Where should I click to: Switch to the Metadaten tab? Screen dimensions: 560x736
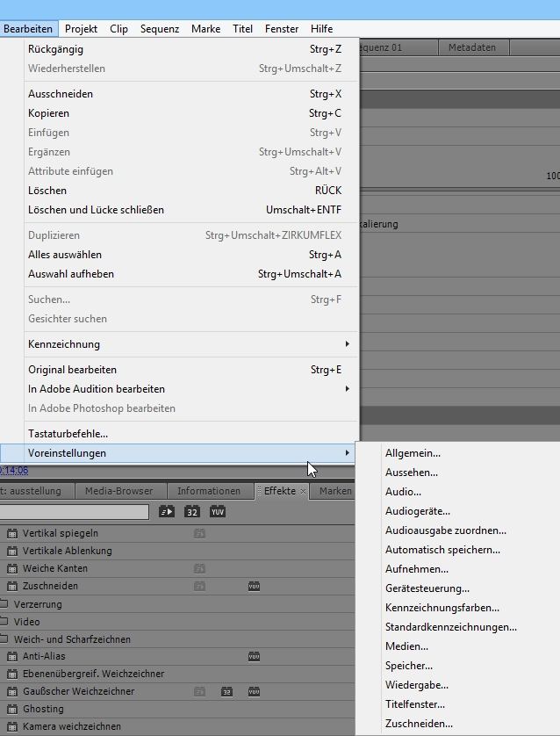[472, 47]
